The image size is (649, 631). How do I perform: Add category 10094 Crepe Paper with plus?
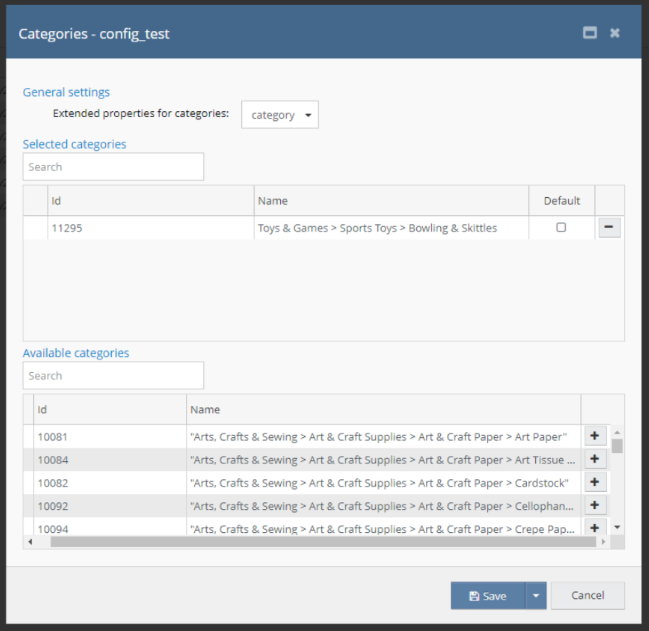coord(594,527)
